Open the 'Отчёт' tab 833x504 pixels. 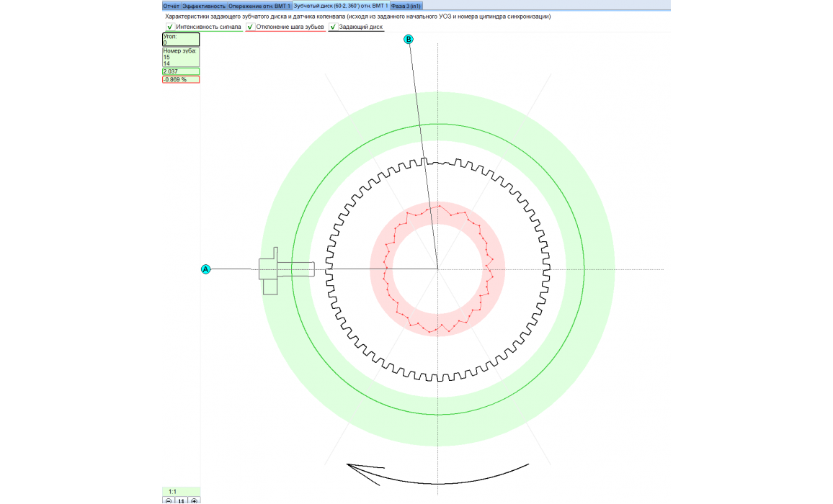point(171,6)
